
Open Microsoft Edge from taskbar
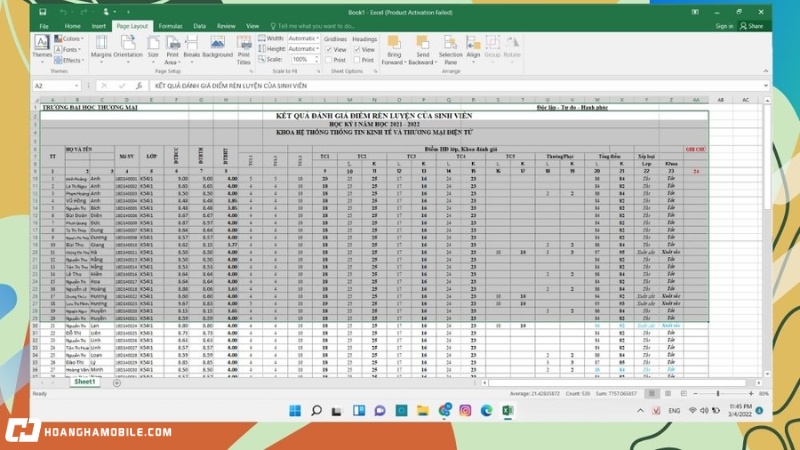tap(486, 411)
